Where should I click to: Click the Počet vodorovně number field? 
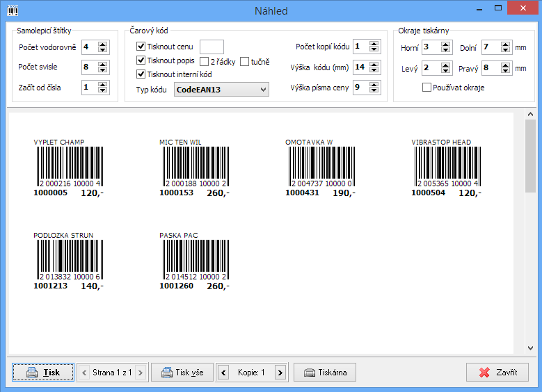coord(90,47)
